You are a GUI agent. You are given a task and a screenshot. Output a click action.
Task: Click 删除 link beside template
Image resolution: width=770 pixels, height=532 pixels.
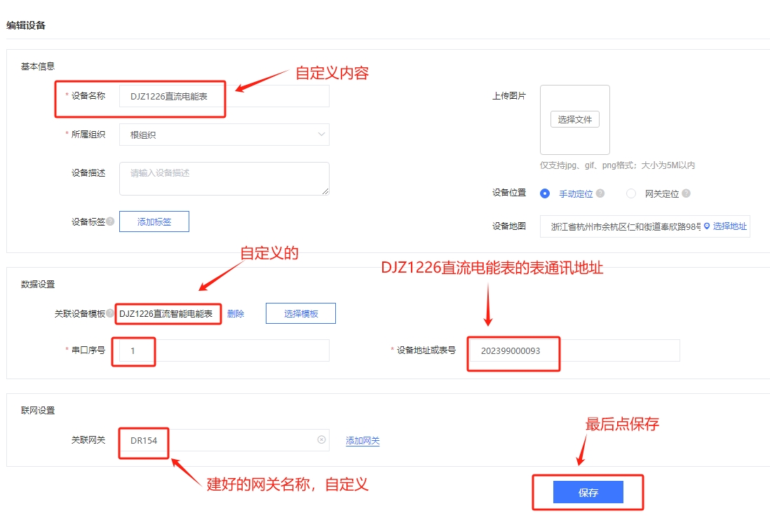[x=236, y=313]
